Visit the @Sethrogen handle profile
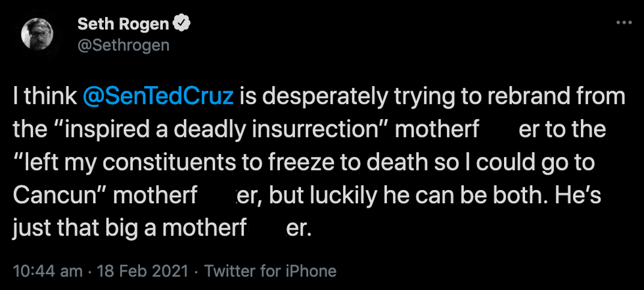Viewport: 644px width, 290px height. (124, 45)
